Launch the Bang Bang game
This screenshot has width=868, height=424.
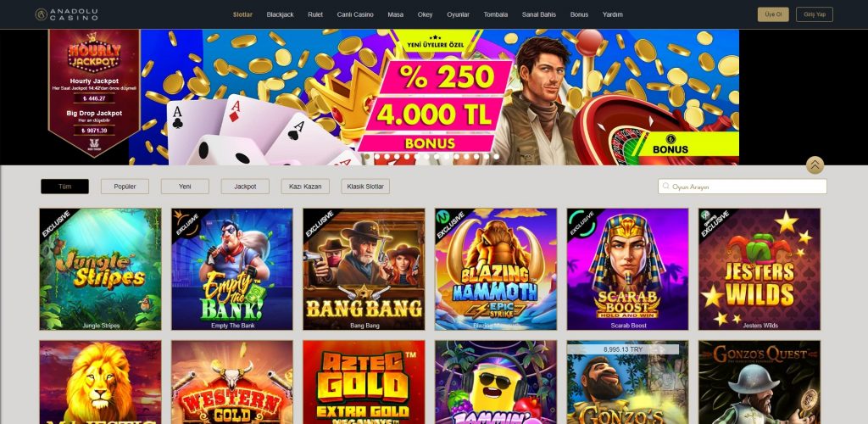click(364, 269)
